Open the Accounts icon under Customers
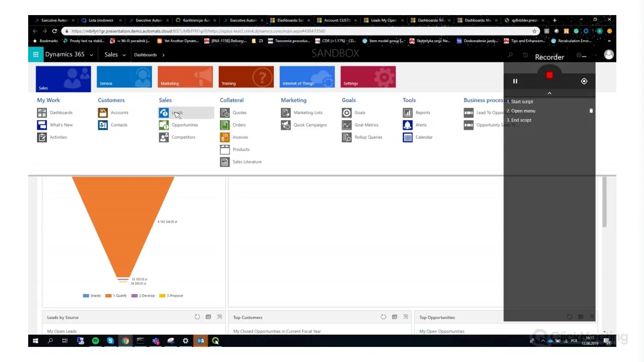The image size is (644, 362). (x=103, y=113)
